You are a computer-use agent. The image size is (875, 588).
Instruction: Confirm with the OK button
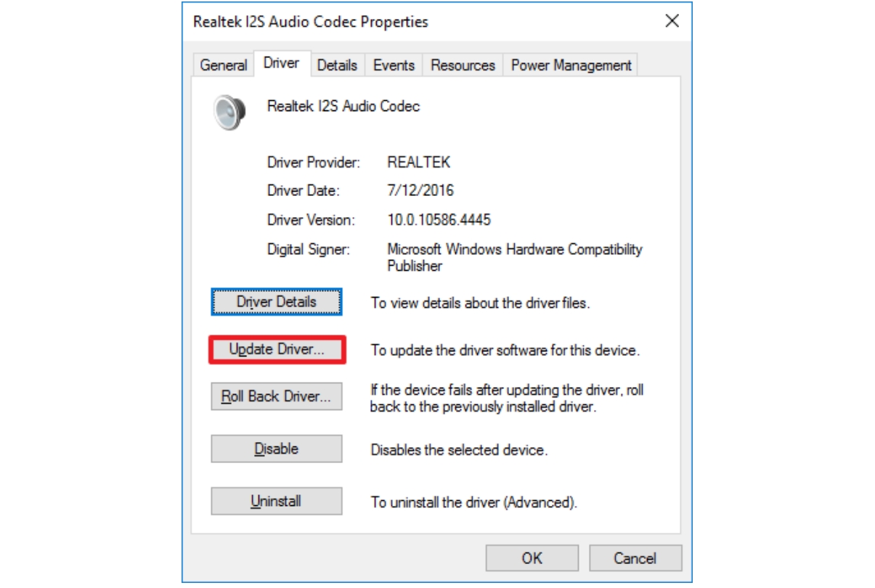coord(532,558)
